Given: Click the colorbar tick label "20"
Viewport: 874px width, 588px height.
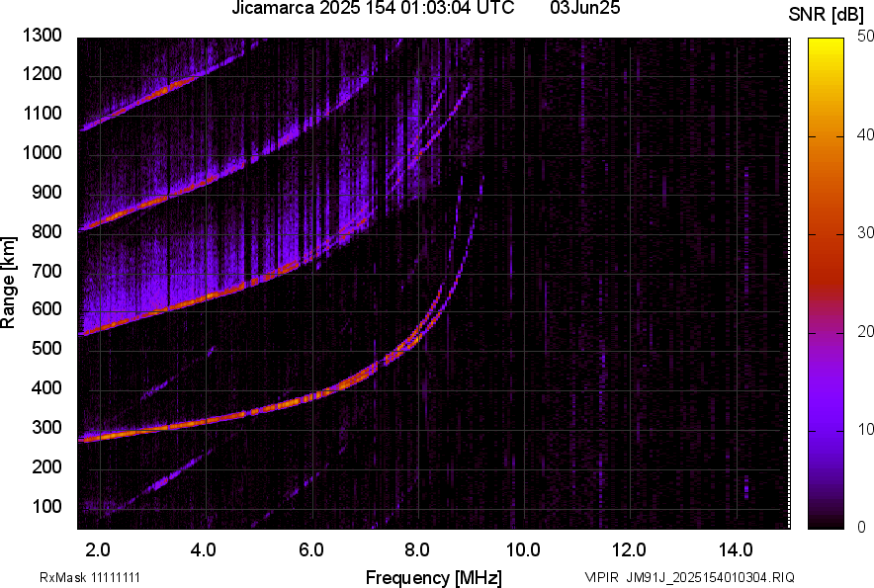Looking at the screenshot, I should click(x=866, y=331).
